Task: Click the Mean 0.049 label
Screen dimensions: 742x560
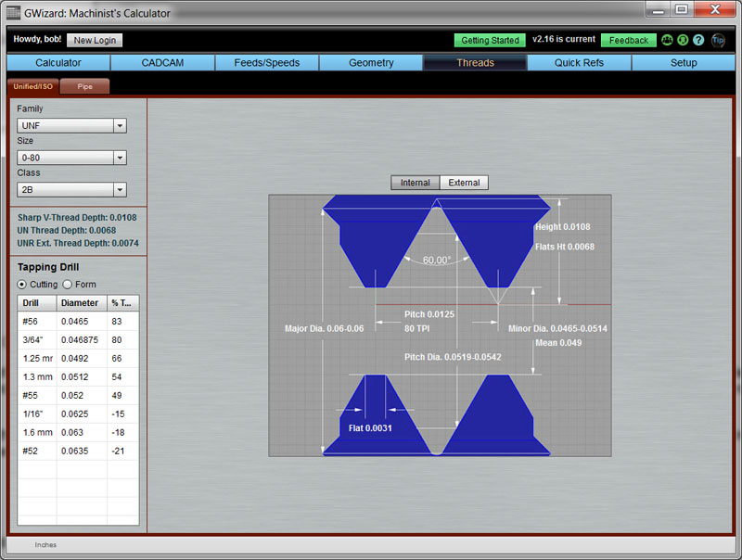Action: (558, 343)
